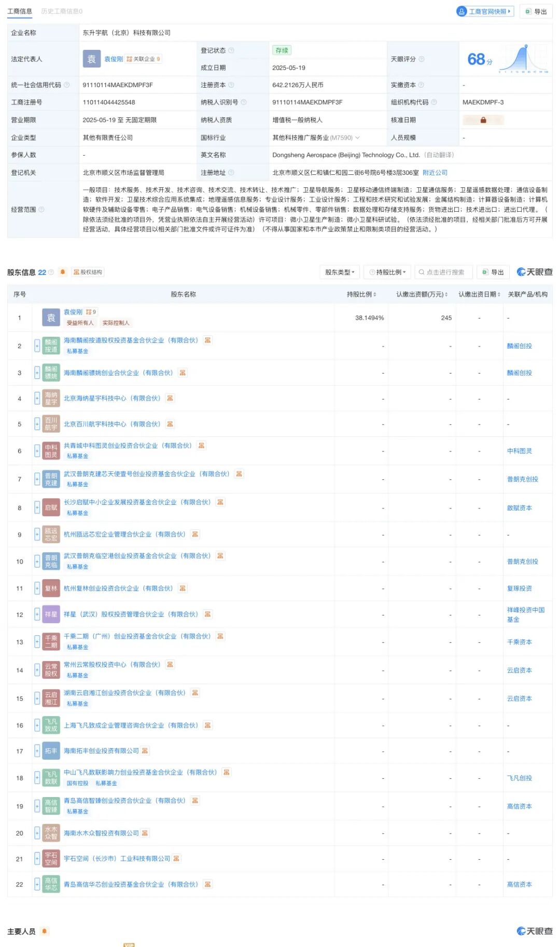Sort by 持股比例 column header arrows
The height and width of the screenshot is (947, 560).
(374, 294)
